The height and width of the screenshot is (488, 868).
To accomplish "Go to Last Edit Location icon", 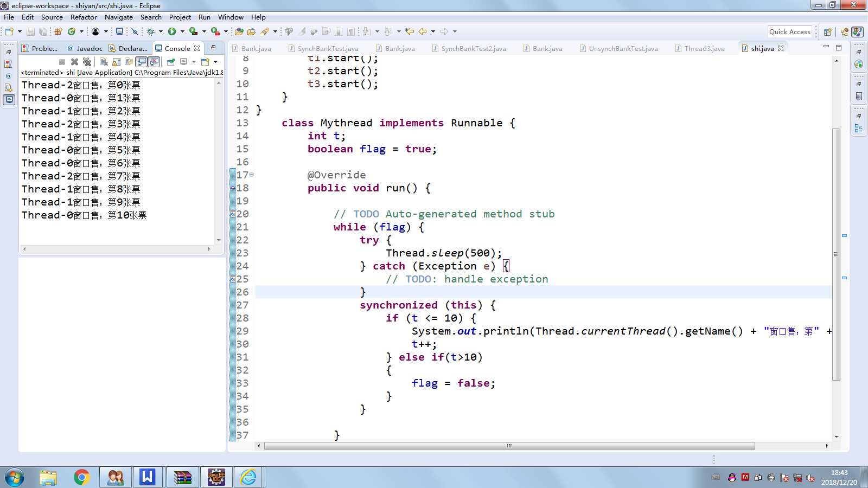I will 410,31.
